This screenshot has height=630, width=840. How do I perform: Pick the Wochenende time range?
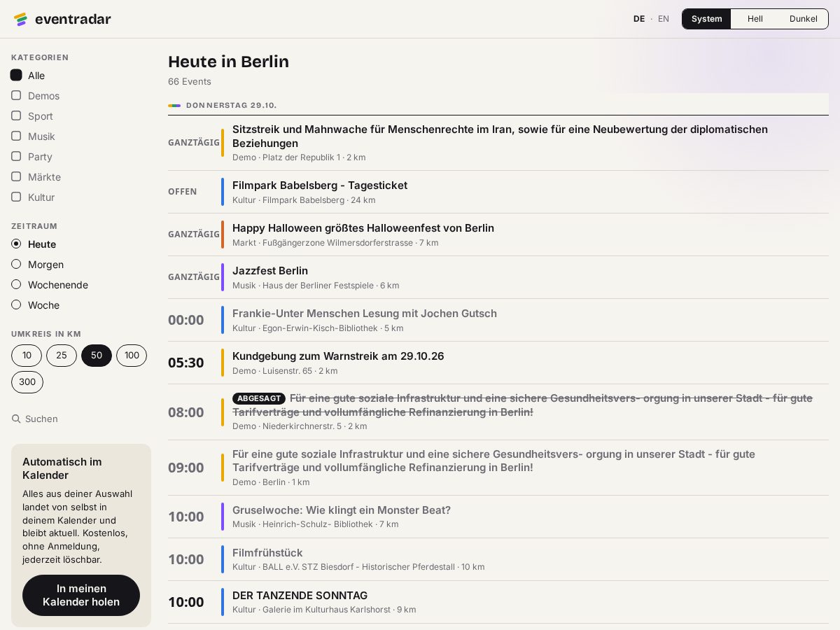[x=16, y=284]
